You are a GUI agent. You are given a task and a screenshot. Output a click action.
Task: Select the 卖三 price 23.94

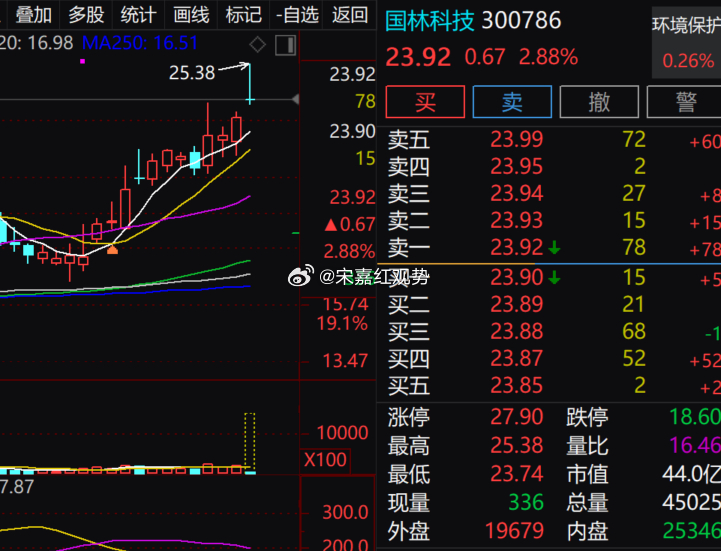click(516, 194)
